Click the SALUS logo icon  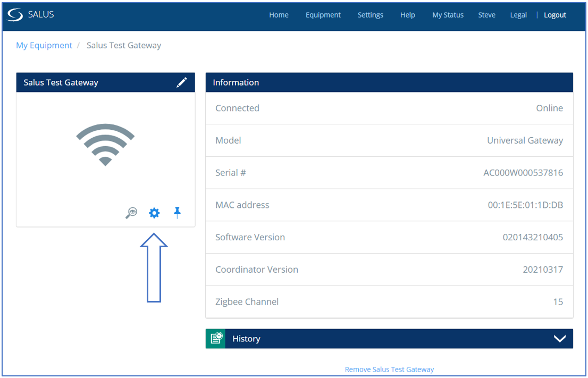(15, 15)
